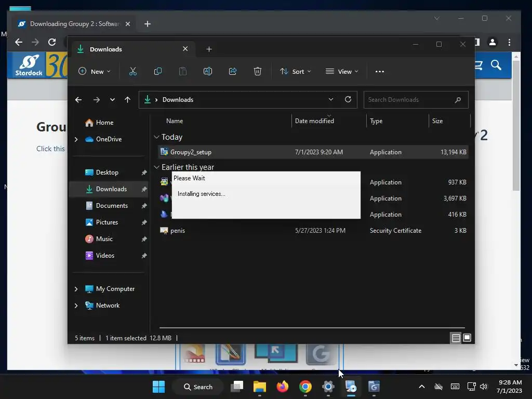Sort by the Name column header
The width and height of the screenshot is (532, 399).
[x=175, y=121]
